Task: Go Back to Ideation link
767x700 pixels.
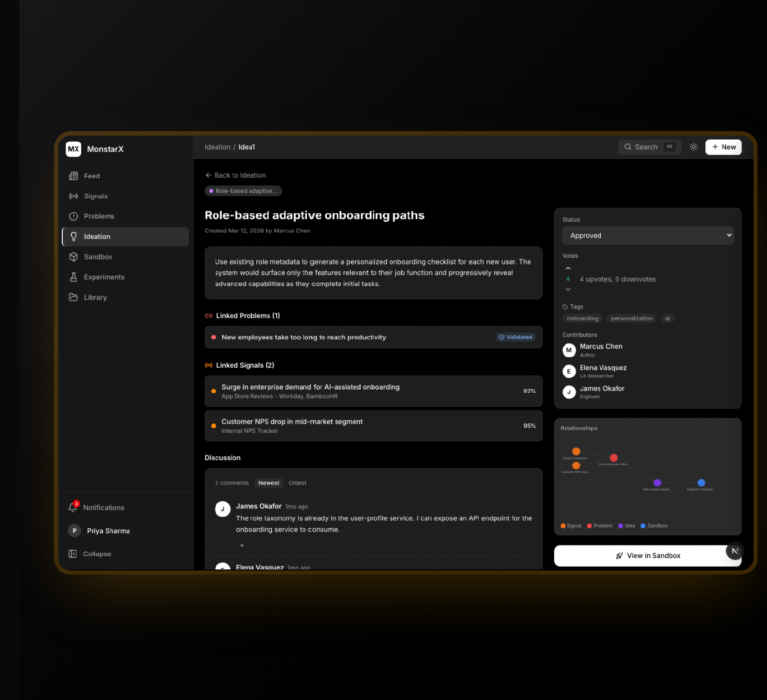Action: coord(236,175)
